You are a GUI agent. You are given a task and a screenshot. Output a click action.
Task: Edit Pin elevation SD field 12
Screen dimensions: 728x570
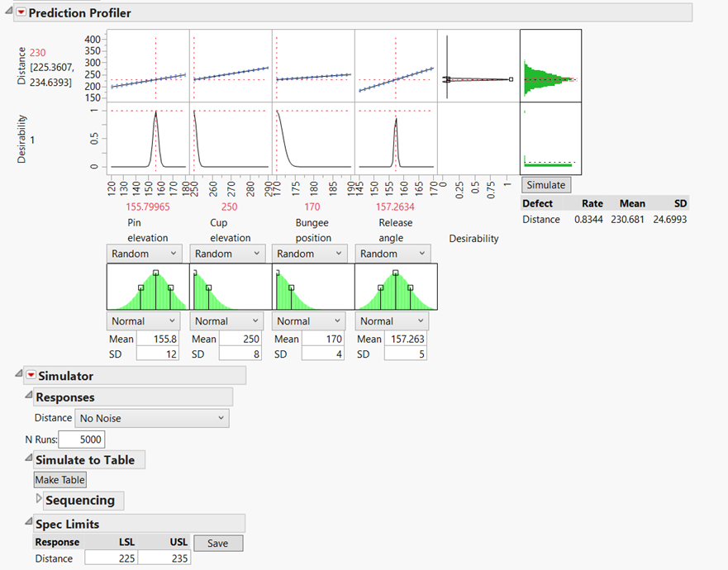click(157, 354)
